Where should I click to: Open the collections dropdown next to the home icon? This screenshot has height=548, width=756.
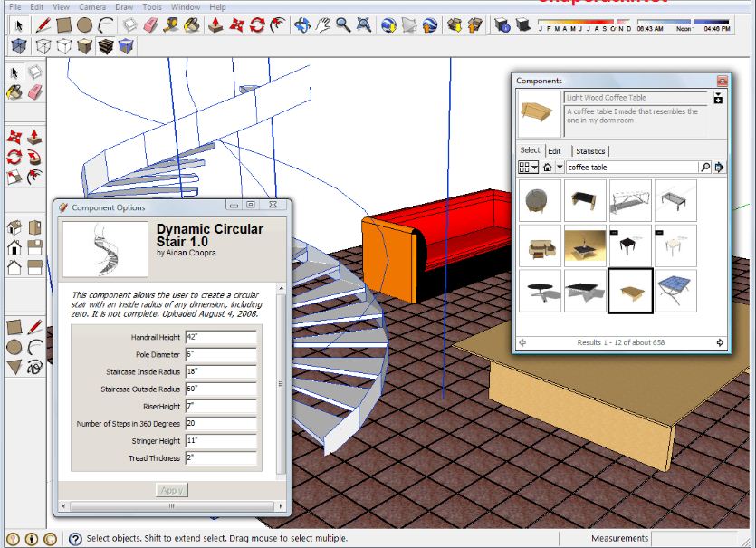point(560,167)
